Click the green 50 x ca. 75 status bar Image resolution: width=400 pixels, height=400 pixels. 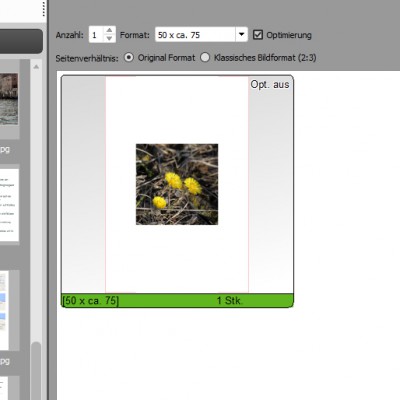click(x=177, y=300)
